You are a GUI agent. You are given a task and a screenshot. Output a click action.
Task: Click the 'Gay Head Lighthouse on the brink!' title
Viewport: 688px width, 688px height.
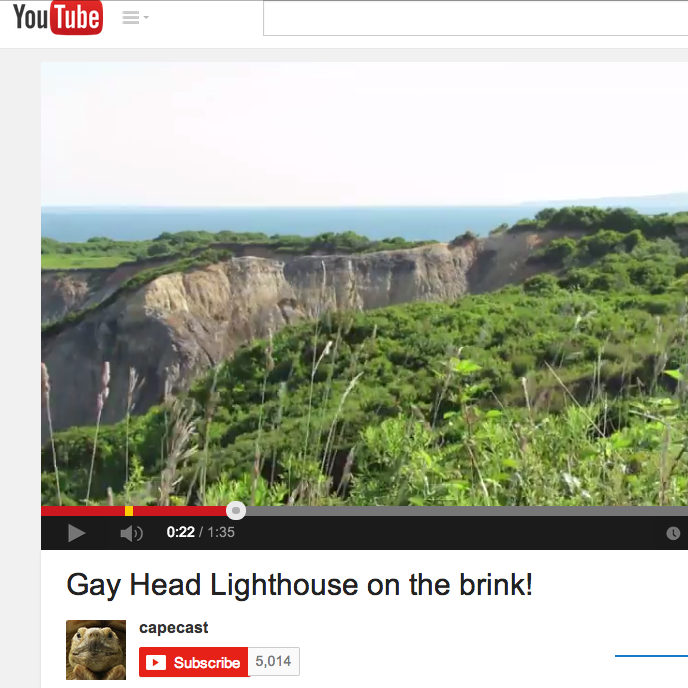pyautogui.click(x=300, y=585)
